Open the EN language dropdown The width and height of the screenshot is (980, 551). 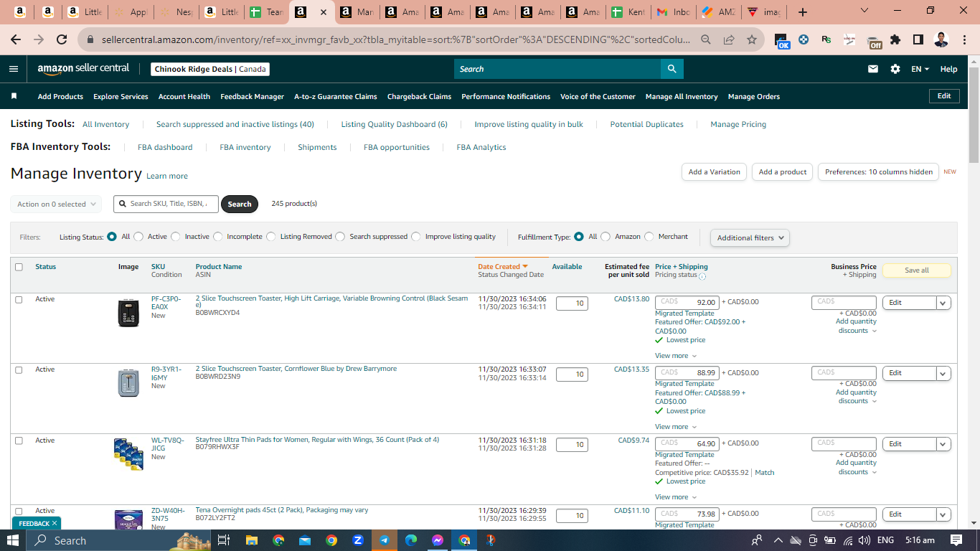click(920, 69)
